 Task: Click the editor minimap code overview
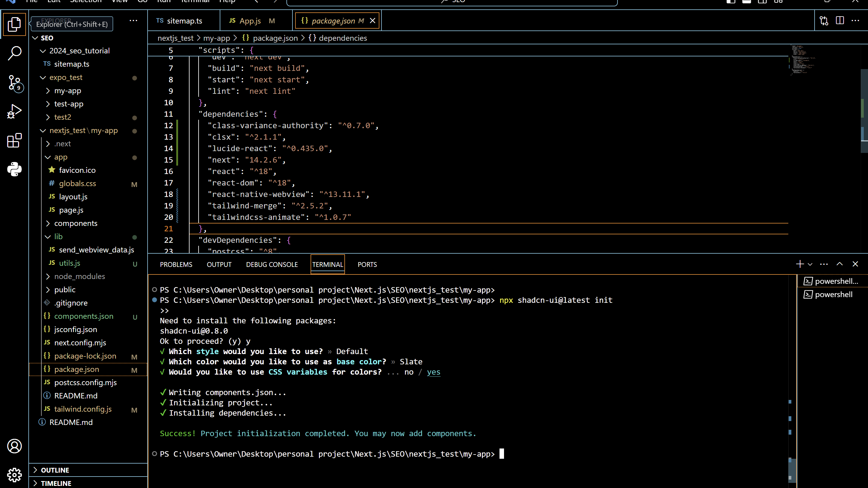[x=803, y=60]
